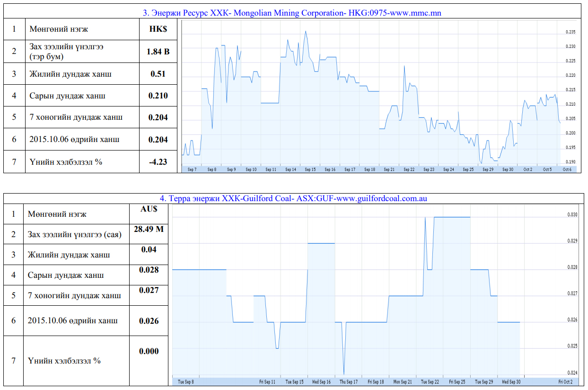The height and width of the screenshot is (390, 588).
Task: Click the 0.210 monthly average cell
Action: pos(158,96)
